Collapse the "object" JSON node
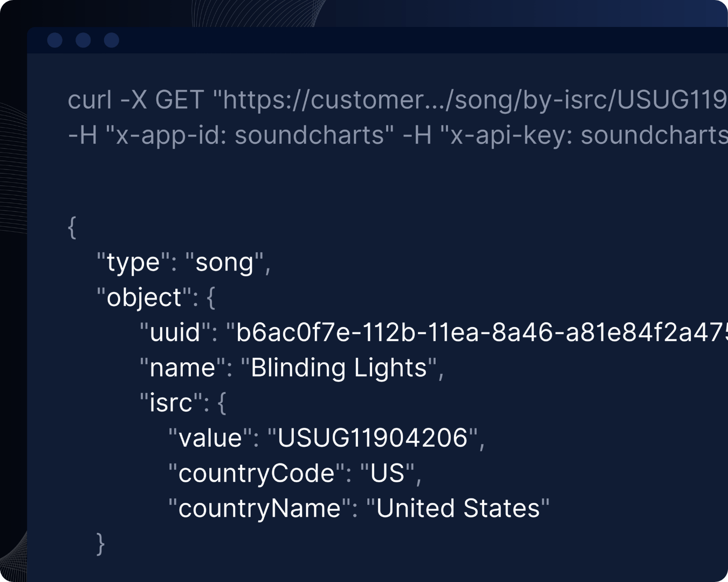 211,297
